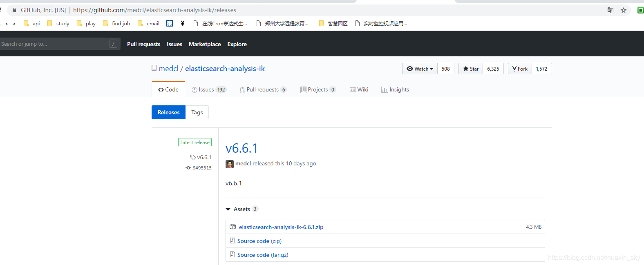Image resolution: width=644 pixels, height=265 pixels.
Task: Open the v6.6.1 release title
Action: point(241,148)
